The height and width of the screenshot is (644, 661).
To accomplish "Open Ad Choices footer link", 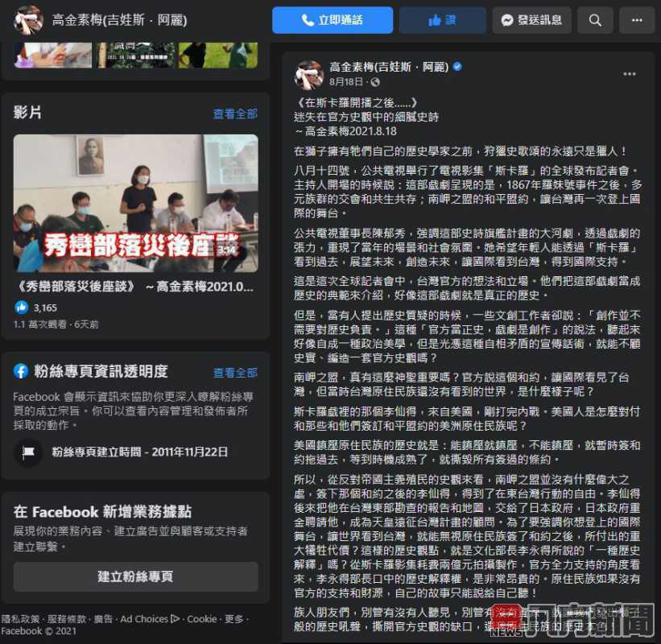I will [x=150, y=619].
